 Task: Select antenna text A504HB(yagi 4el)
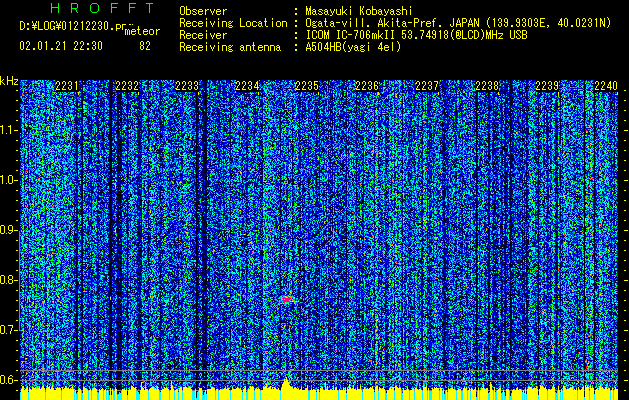click(353, 47)
